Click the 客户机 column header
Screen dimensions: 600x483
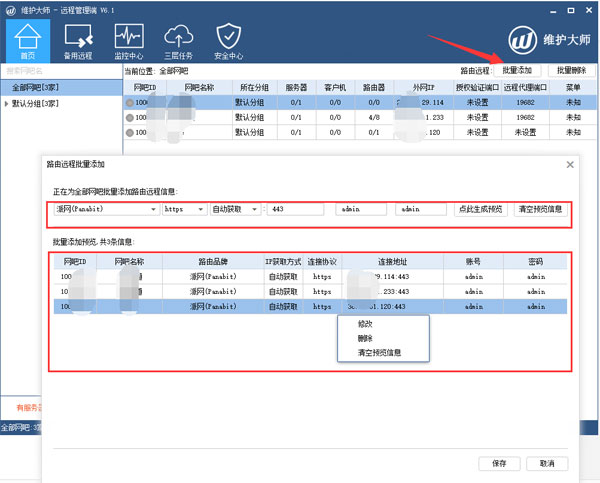click(335, 87)
